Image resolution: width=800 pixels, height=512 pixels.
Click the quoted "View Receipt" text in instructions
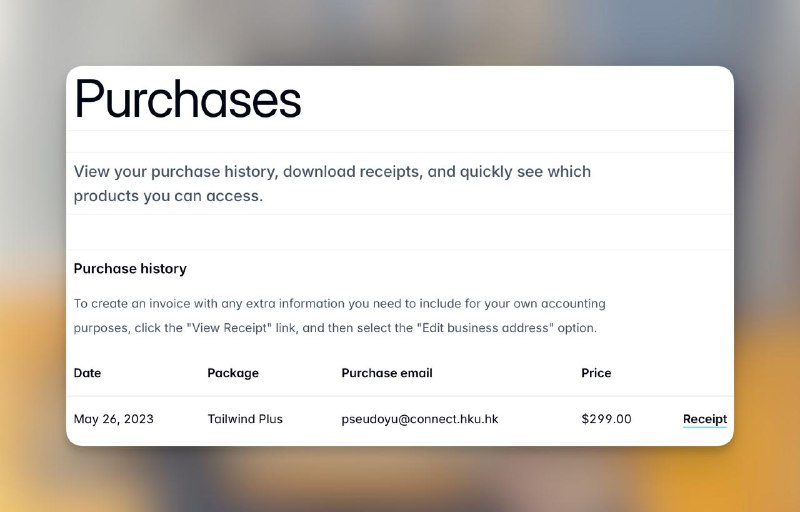pyautogui.click(x=248, y=328)
